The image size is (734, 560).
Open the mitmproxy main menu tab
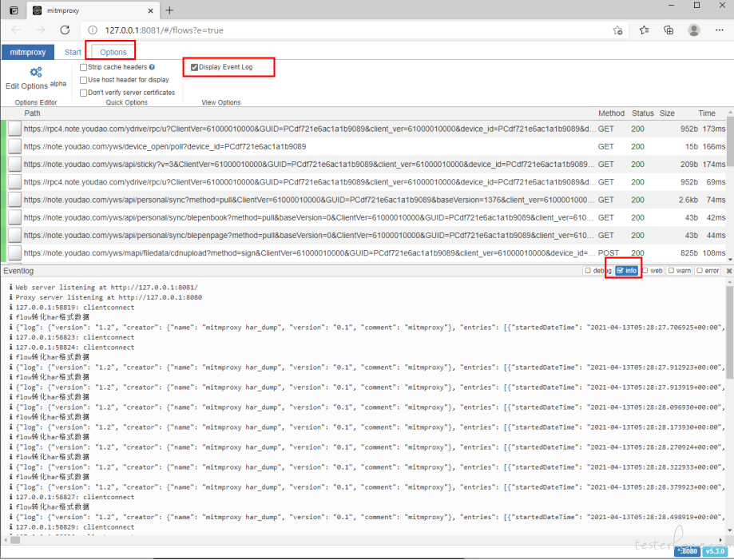click(x=28, y=52)
